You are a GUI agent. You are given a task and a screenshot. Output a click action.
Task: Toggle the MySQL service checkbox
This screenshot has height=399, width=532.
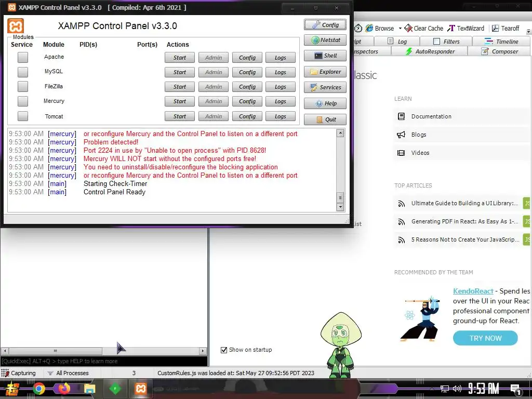[x=23, y=72]
